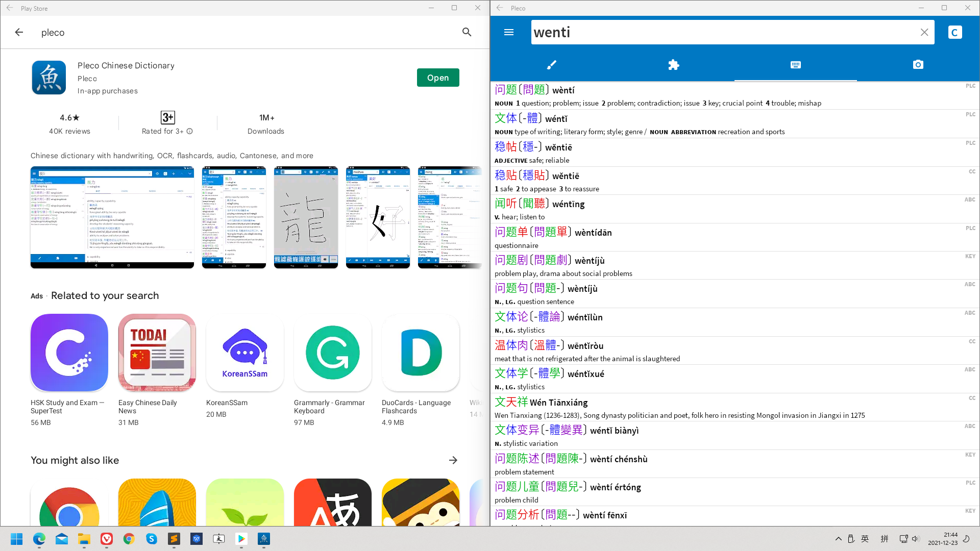The height and width of the screenshot is (551, 980).
Task: Open the KoreanSSam app icon
Action: click(x=245, y=353)
